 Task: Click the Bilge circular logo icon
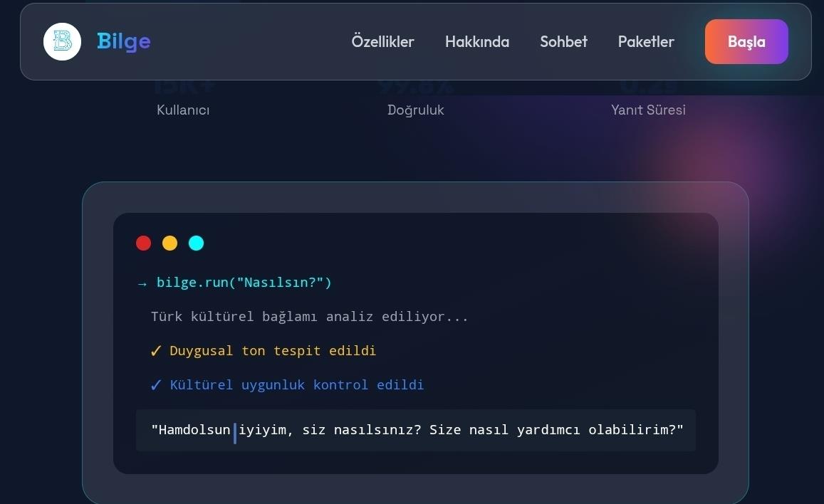click(62, 41)
